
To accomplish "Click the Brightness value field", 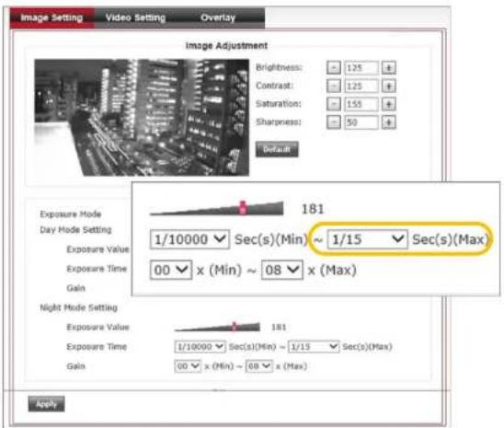I will tap(361, 67).
